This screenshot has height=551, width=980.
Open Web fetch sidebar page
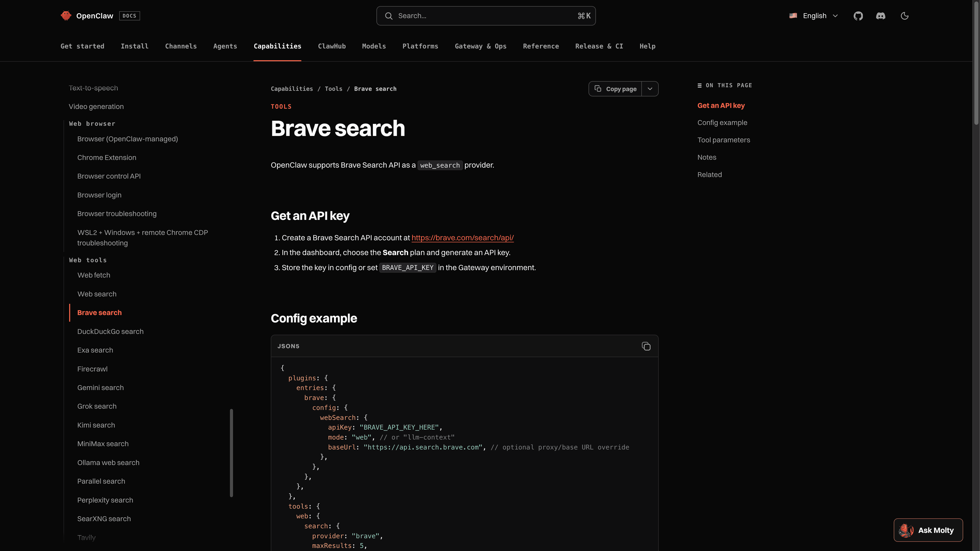coord(94,275)
